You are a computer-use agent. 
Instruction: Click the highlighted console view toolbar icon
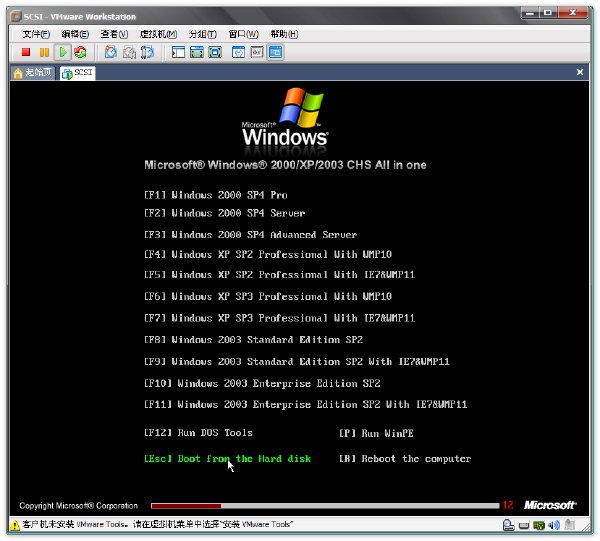coord(276,52)
